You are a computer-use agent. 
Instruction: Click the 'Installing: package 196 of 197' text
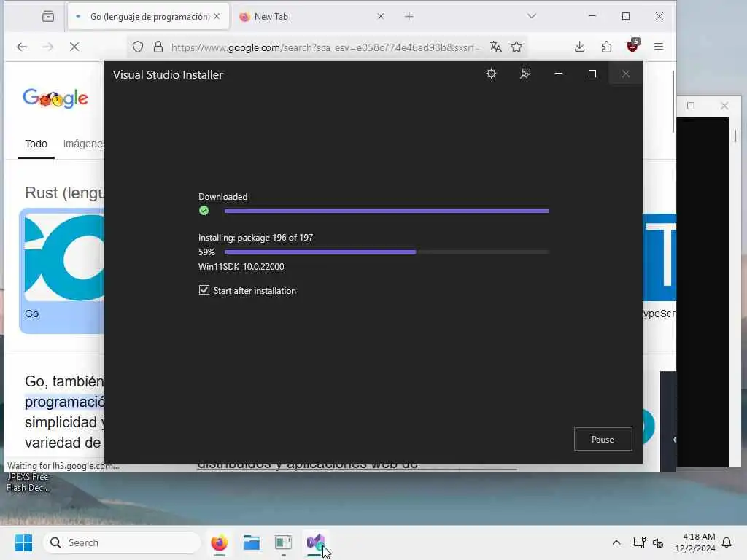pyautogui.click(x=255, y=237)
